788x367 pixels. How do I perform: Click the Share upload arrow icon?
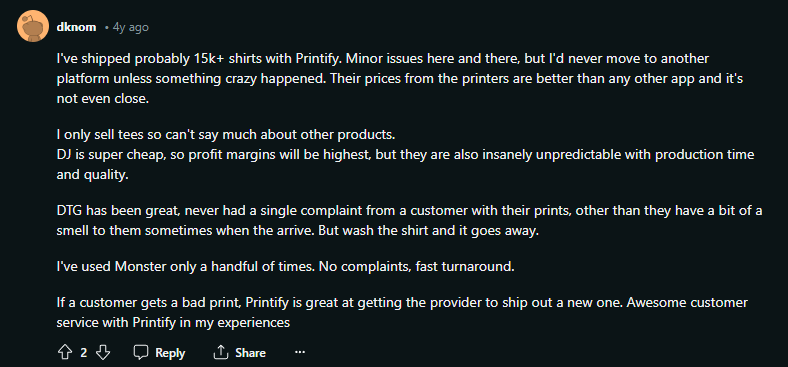click(x=221, y=352)
